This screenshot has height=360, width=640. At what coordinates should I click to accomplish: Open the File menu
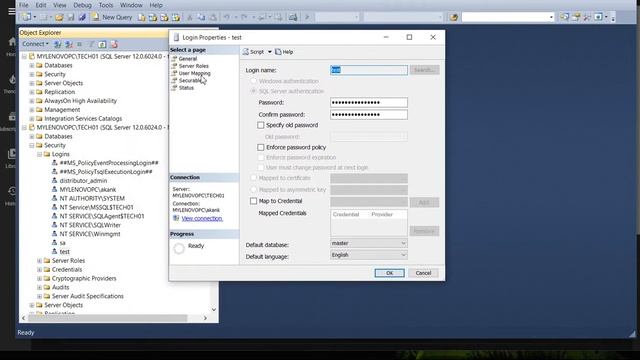point(24,5)
